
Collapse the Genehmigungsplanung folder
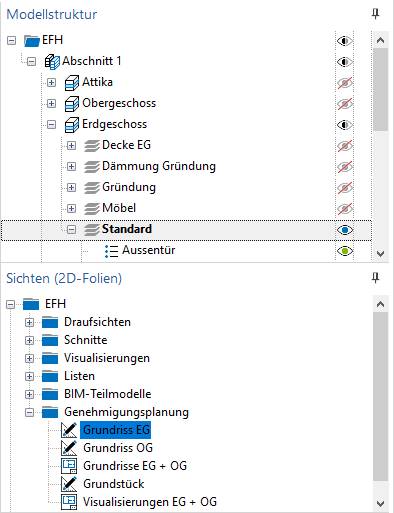pyautogui.click(x=29, y=412)
